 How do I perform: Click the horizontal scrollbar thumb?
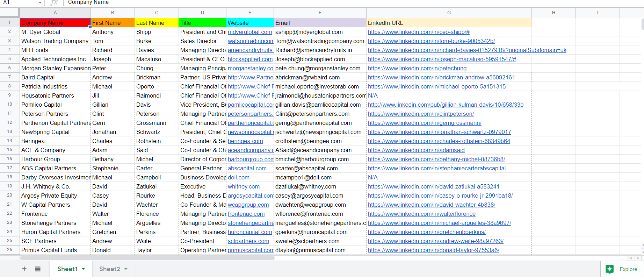tap(147, 258)
